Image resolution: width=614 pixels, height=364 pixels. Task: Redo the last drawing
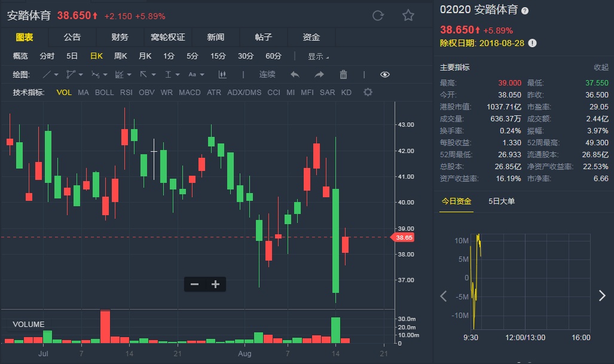click(x=319, y=74)
